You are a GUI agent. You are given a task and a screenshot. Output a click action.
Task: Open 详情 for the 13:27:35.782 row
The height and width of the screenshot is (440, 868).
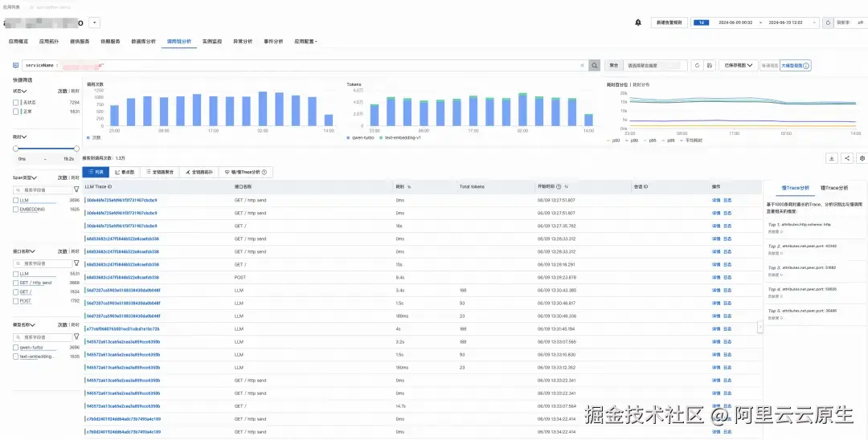click(x=716, y=226)
